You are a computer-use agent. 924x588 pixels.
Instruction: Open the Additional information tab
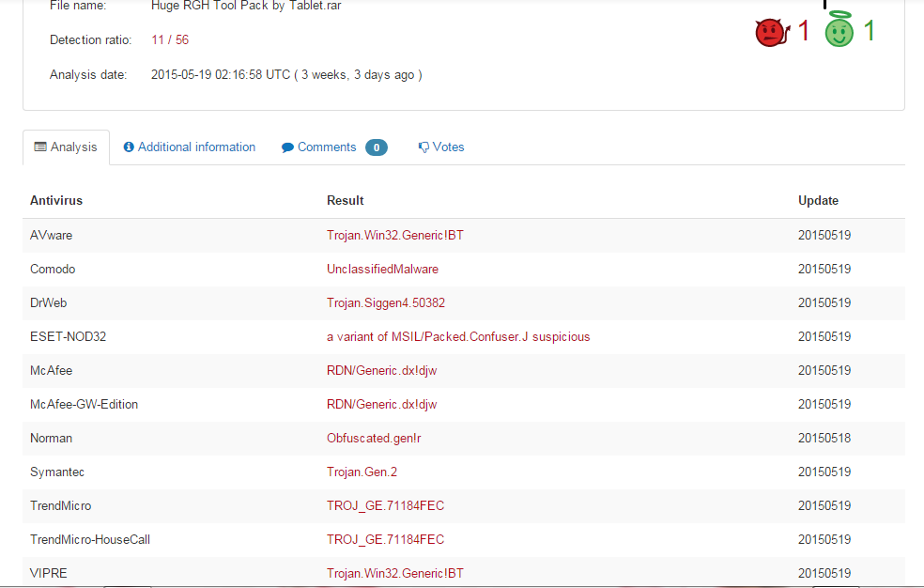coord(196,147)
